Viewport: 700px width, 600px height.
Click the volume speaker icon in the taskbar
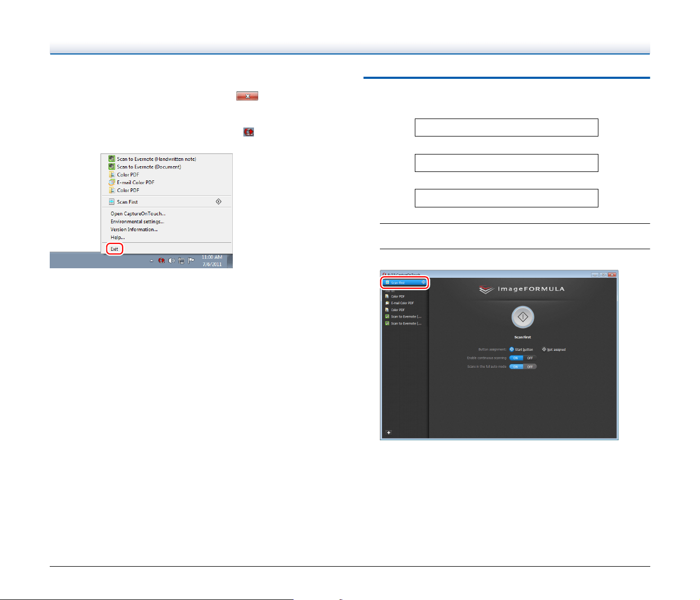[171, 261]
